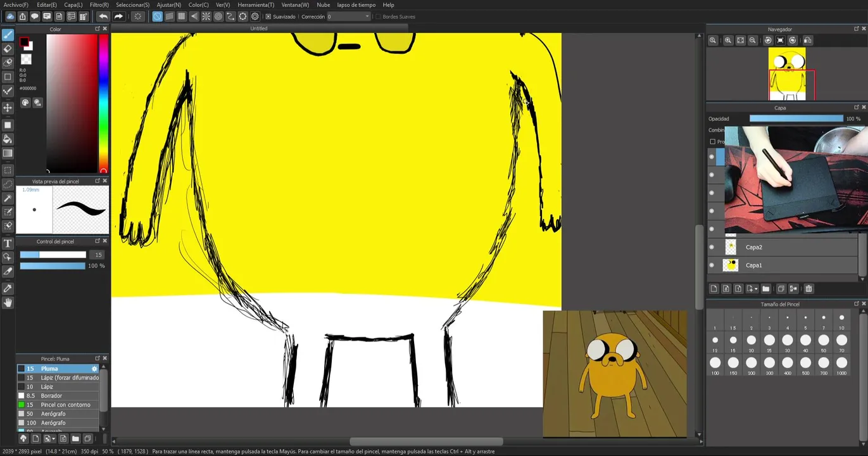Enable the radial snap guide
868x456 pixels.
(x=206, y=16)
